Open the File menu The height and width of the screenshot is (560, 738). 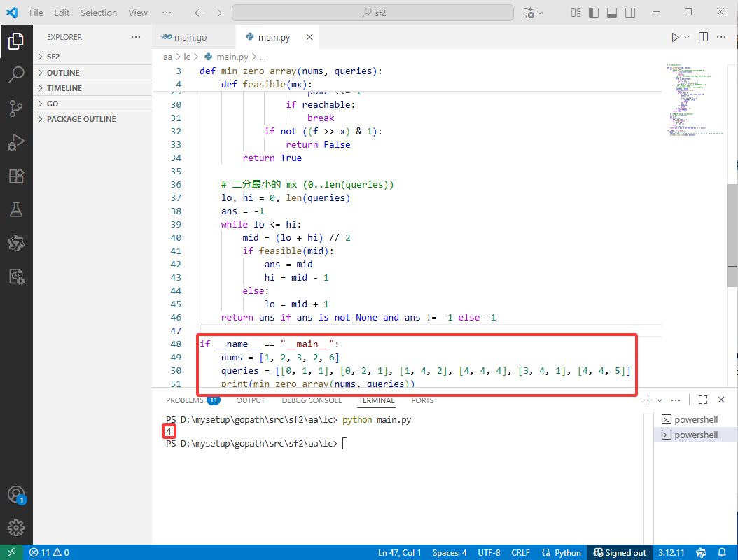click(36, 13)
